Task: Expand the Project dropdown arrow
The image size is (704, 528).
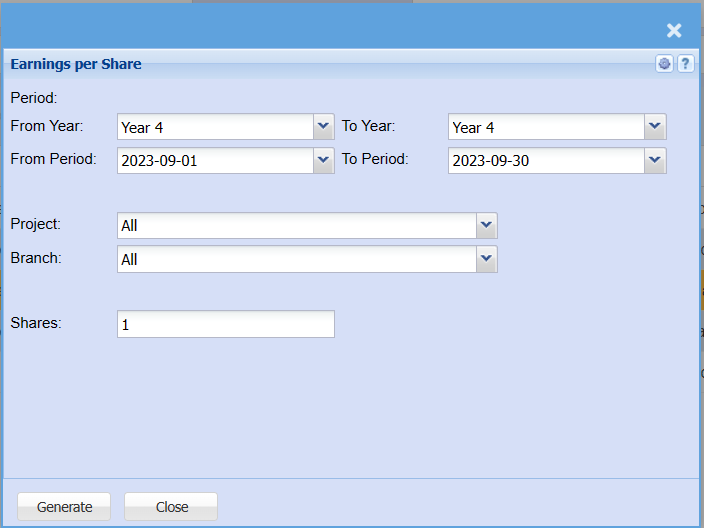Action: tap(486, 225)
